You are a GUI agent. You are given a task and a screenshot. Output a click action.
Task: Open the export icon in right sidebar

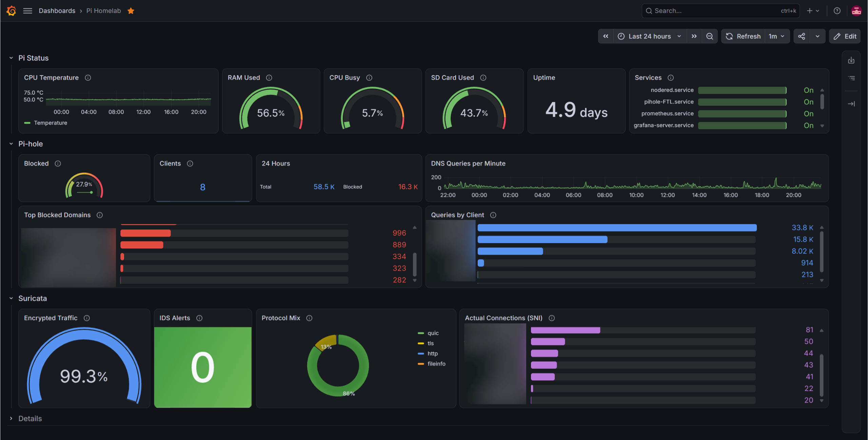tap(851, 61)
